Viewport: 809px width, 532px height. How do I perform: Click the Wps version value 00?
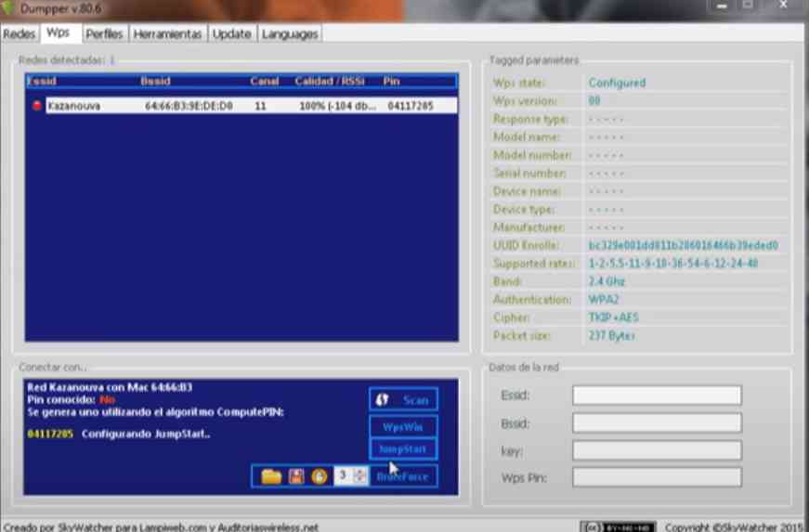pyautogui.click(x=594, y=100)
